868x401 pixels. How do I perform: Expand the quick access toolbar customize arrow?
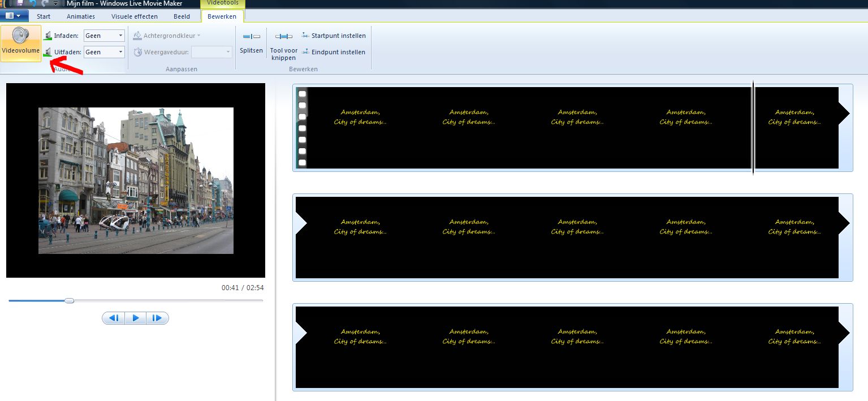pyautogui.click(x=55, y=4)
